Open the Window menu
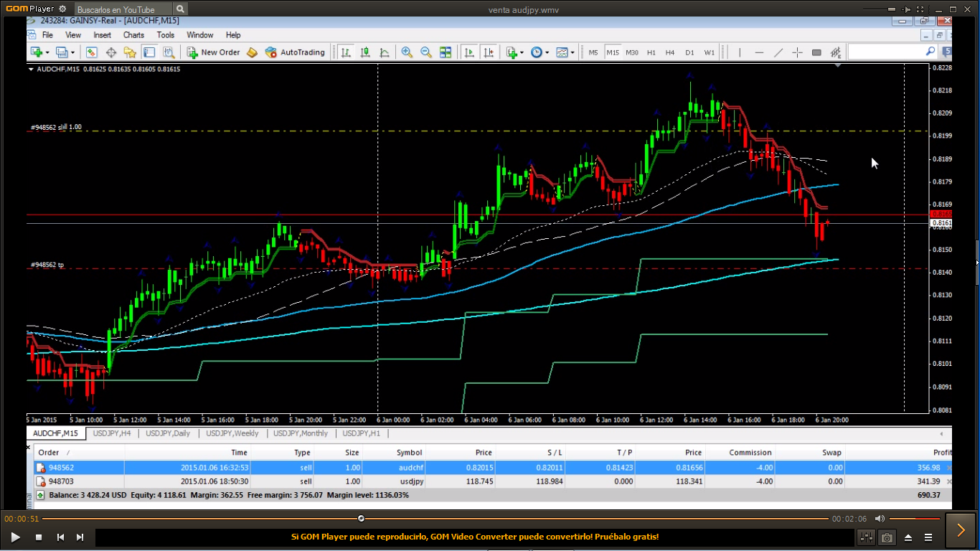 (x=200, y=35)
